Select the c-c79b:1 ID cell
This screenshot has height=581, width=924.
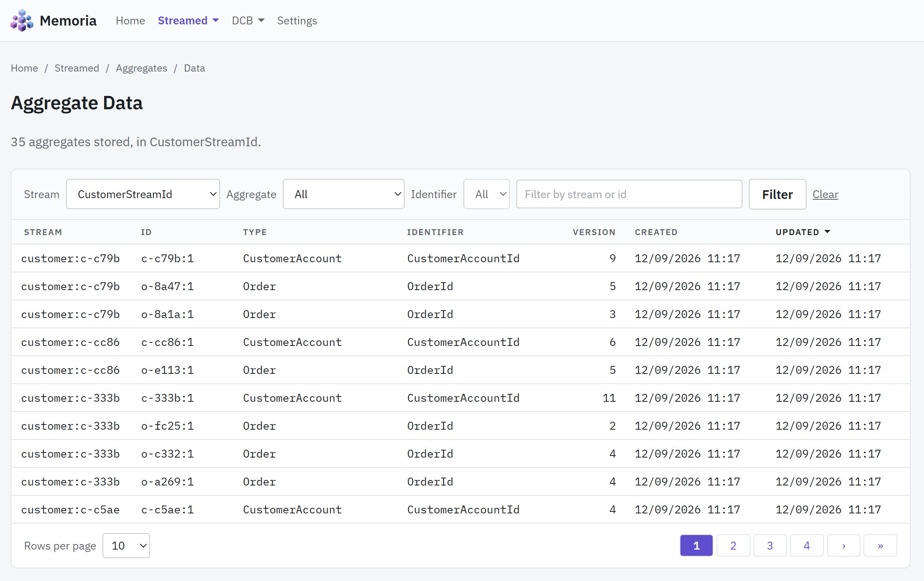click(167, 258)
